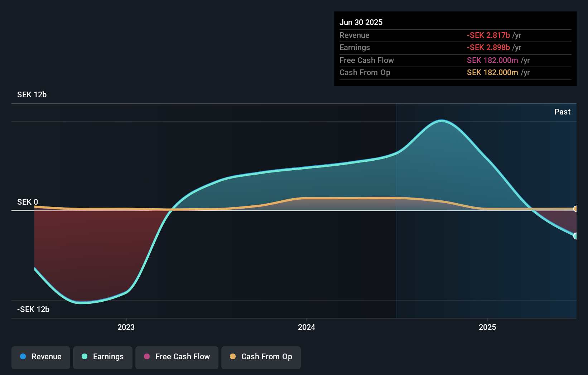
Task: Toggle the Earnings legend button
Action: [x=103, y=357]
